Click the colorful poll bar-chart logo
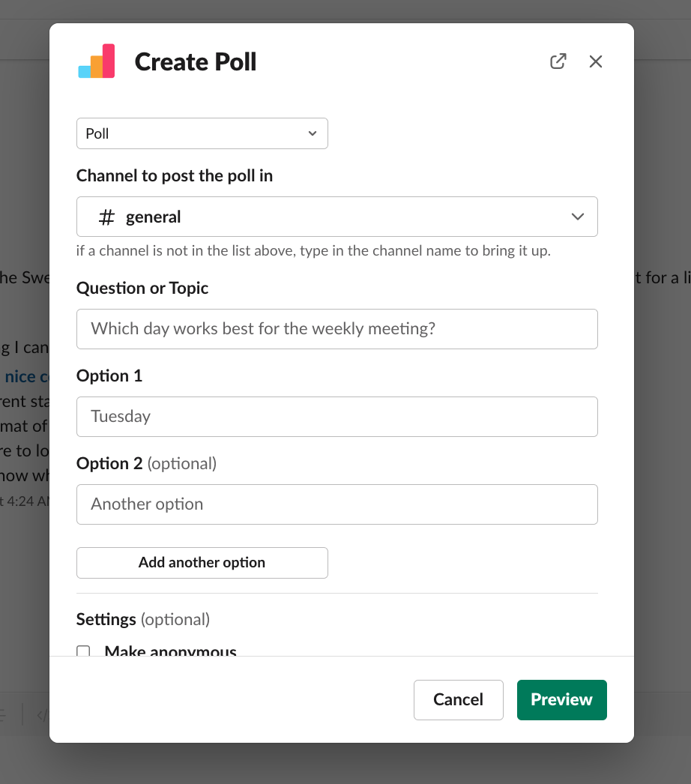 click(96, 61)
